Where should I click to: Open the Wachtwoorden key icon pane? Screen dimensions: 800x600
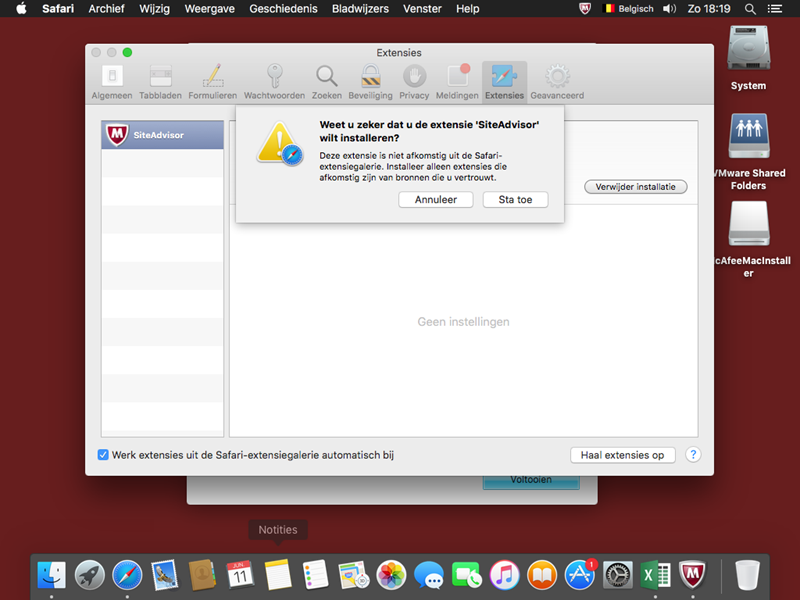coord(274,82)
